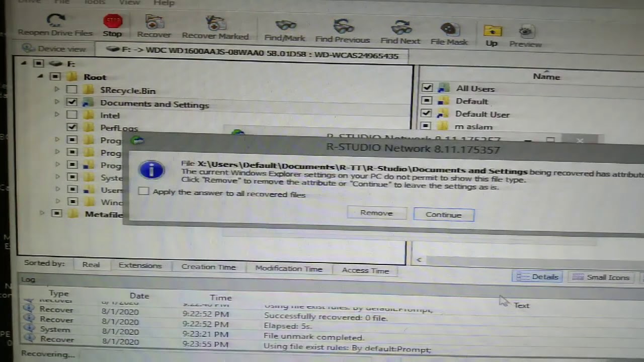Select the Default folder in file list
Viewport: 644px width, 362px height.
(471, 101)
